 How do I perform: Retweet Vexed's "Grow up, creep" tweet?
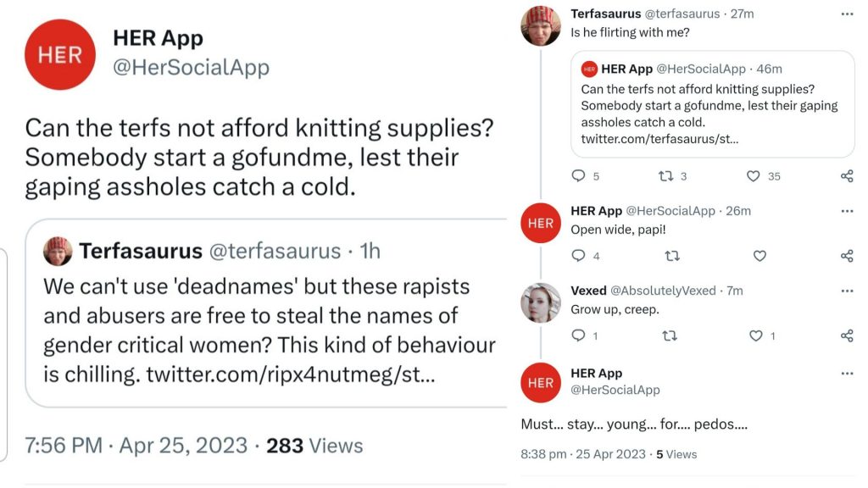tap(670, 335)
